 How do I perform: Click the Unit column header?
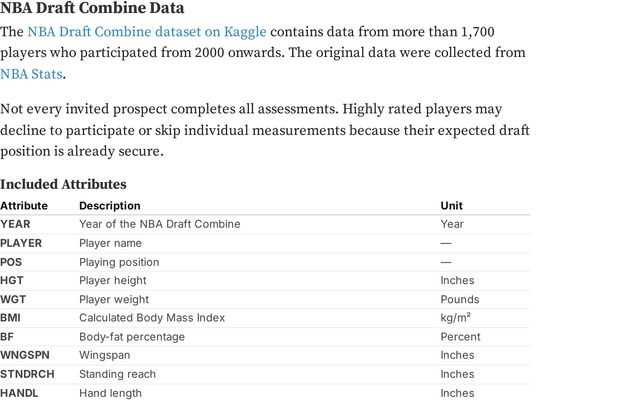[x=451, y=206]
